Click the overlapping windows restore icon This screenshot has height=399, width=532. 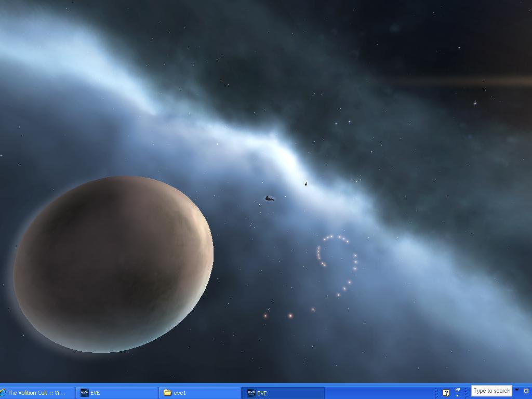click(x=457, y=390)
